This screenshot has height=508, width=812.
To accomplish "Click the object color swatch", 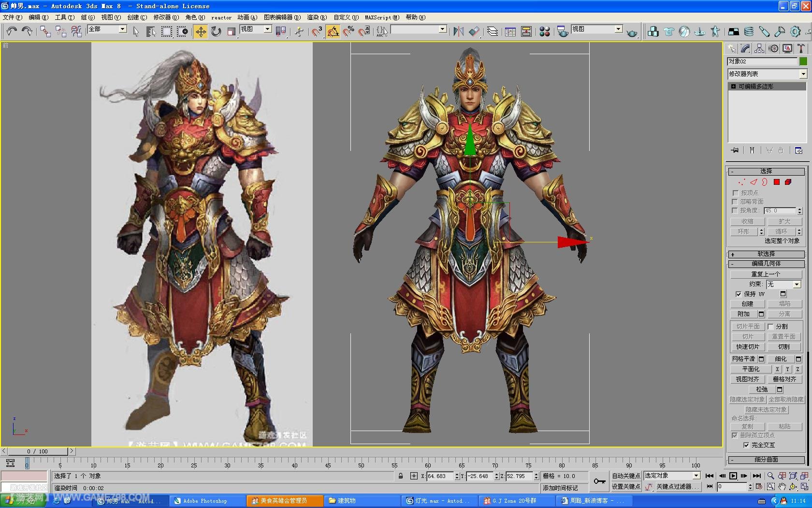I will point(803,61).
